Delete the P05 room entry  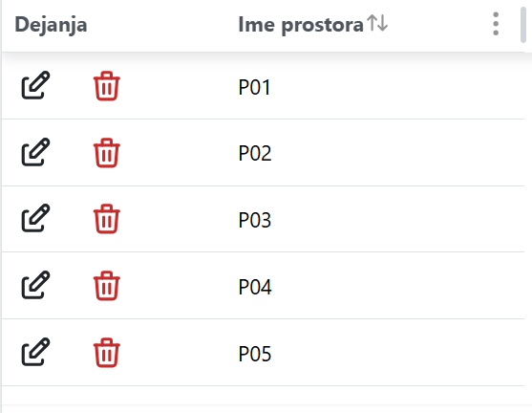tap(107, 353)
